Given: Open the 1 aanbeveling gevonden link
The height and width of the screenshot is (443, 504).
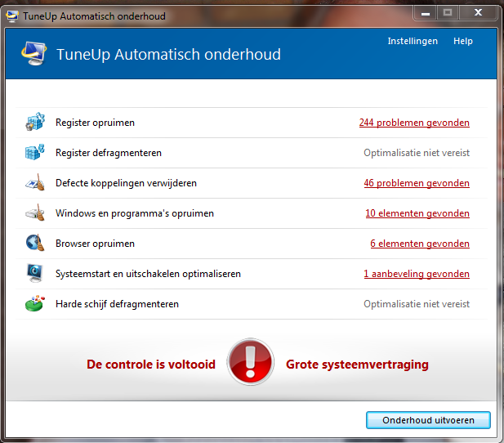Looking at the screenshot, I should click(x=417, y=274).
